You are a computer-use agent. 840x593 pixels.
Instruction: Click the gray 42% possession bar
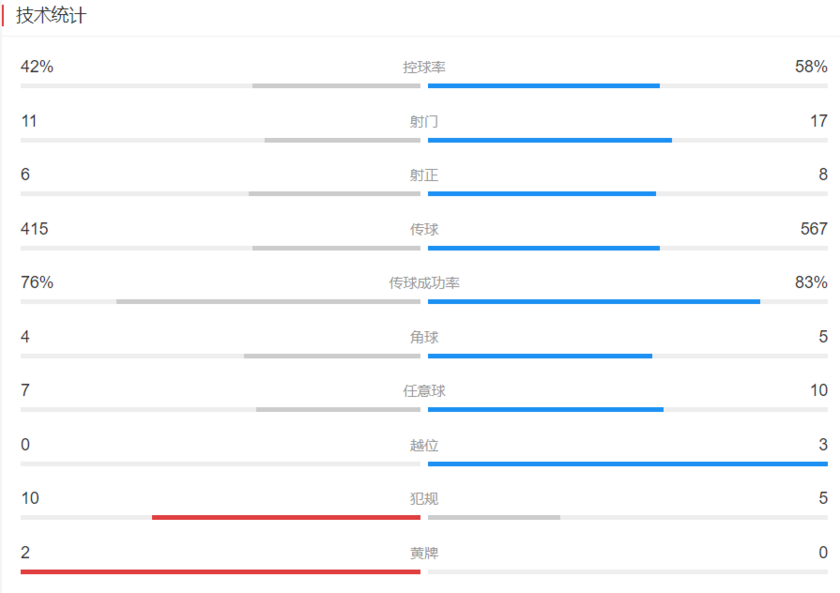click(336, 86)
